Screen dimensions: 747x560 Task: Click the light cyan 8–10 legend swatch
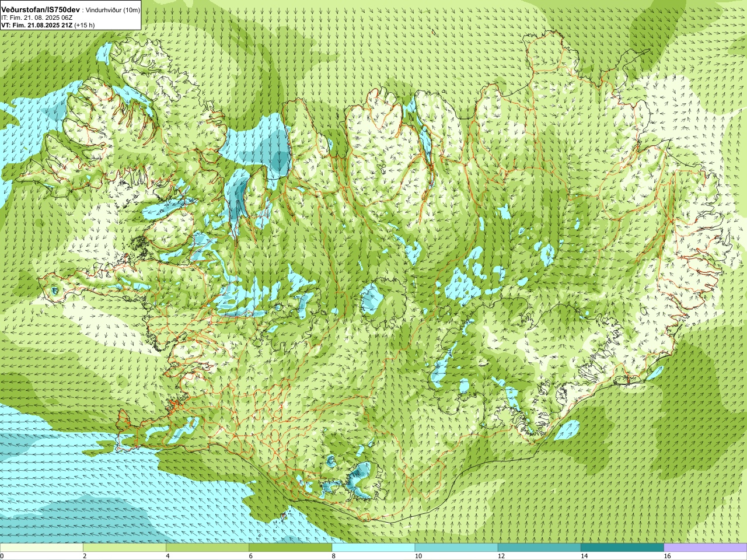[373, 548]
